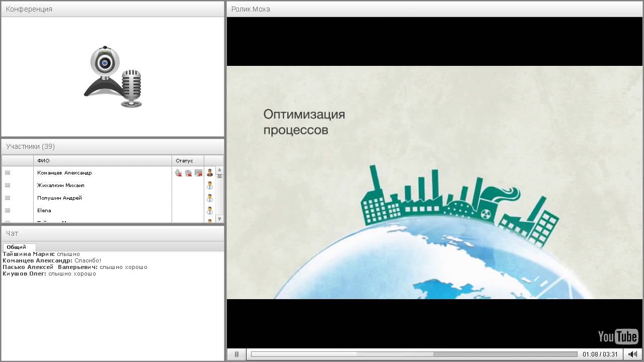Click the Участники (39) panel header
644x362 pixels.
tap(113, 146)
